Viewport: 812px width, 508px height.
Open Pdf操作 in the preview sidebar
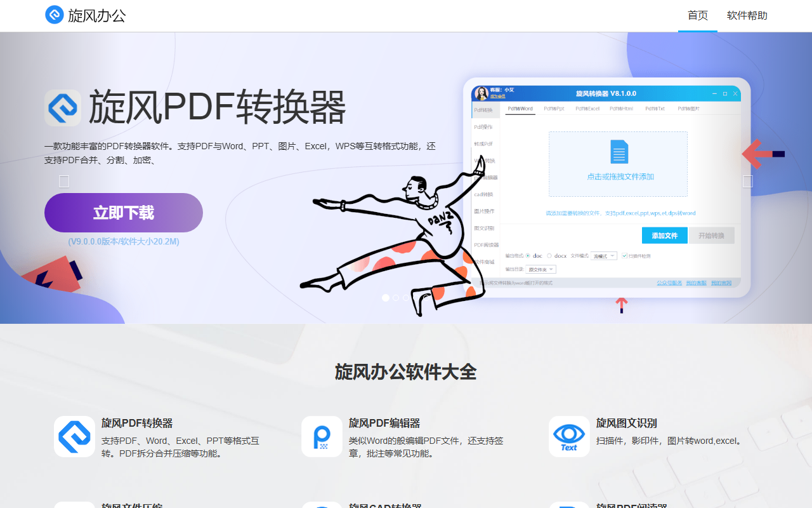pyautogui.click(x=483, y=127)
